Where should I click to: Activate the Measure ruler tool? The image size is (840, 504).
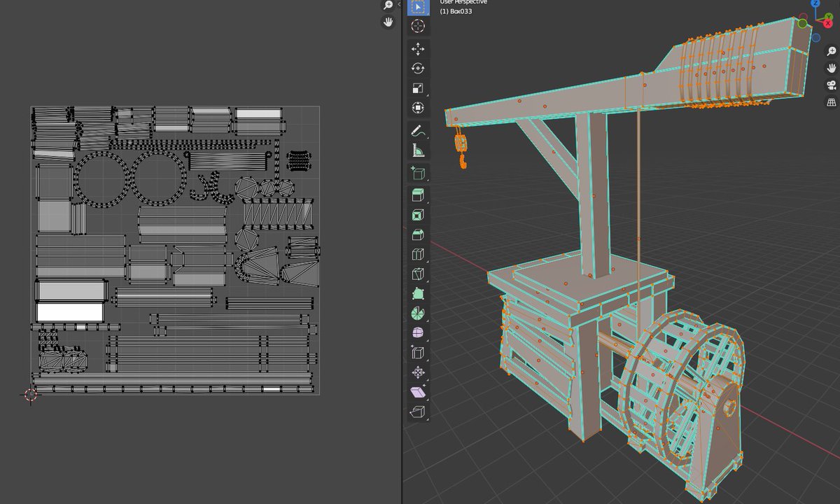tap(418, 150)
